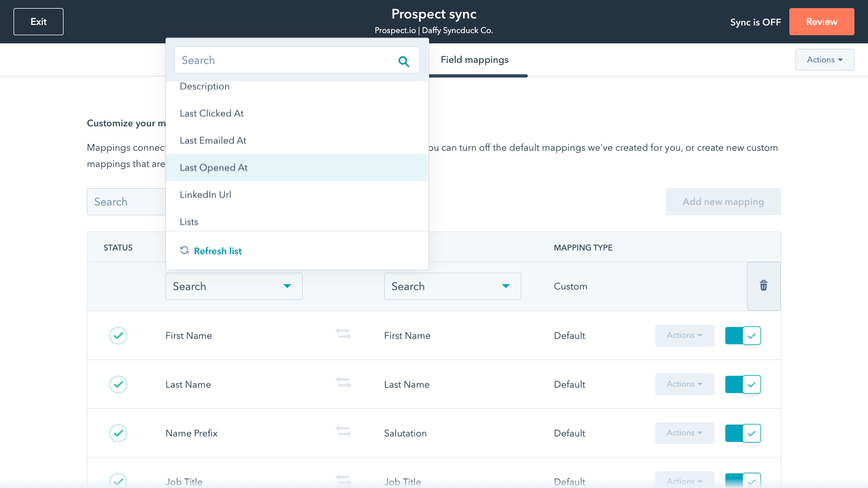
Task: Click the Refresh list link
Action: (x=218, y=251)
